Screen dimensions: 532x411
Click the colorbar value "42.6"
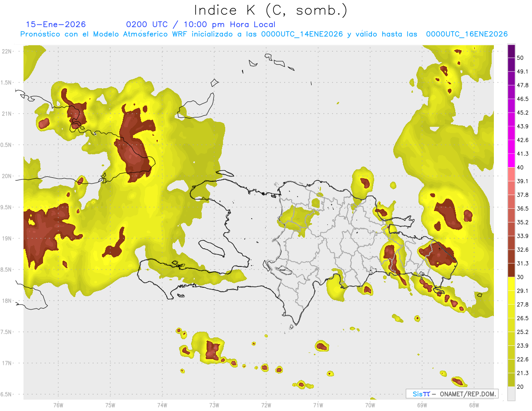pyautogui.click(x=522, y=140)
